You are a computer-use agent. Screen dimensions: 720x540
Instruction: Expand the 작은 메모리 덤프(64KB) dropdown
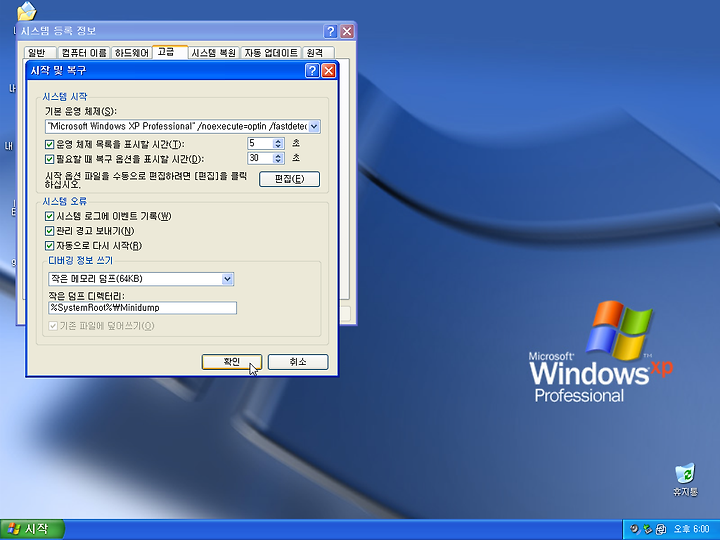pos(227,279)
